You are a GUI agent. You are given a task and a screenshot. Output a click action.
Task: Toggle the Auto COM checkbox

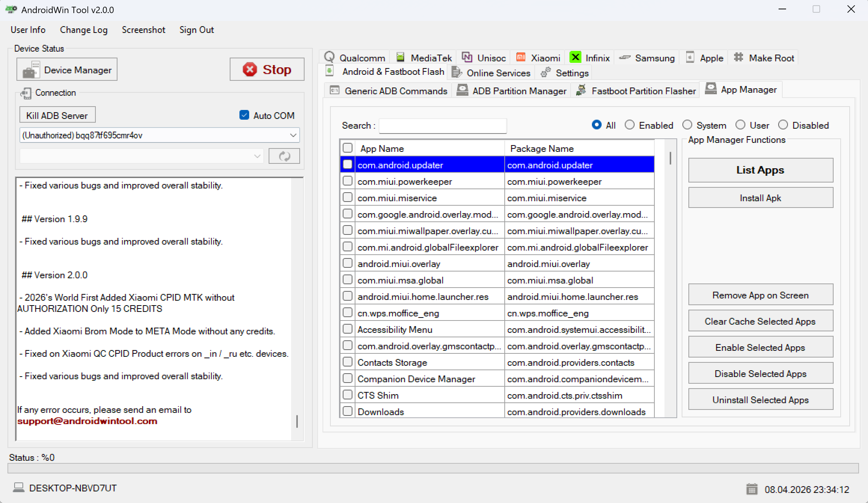pyautogui.click(x=244, y=115)
